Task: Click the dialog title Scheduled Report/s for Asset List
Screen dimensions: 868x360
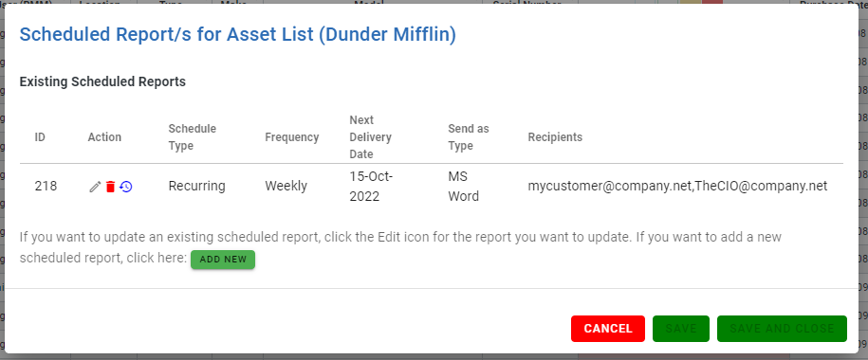Action: 237,34
